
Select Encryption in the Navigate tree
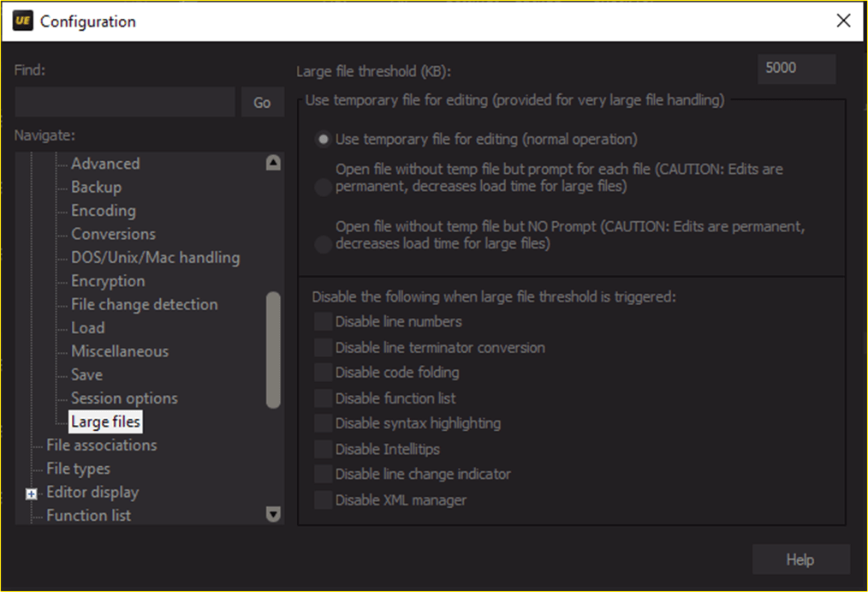pyautogui.click(x=108, y=280)
